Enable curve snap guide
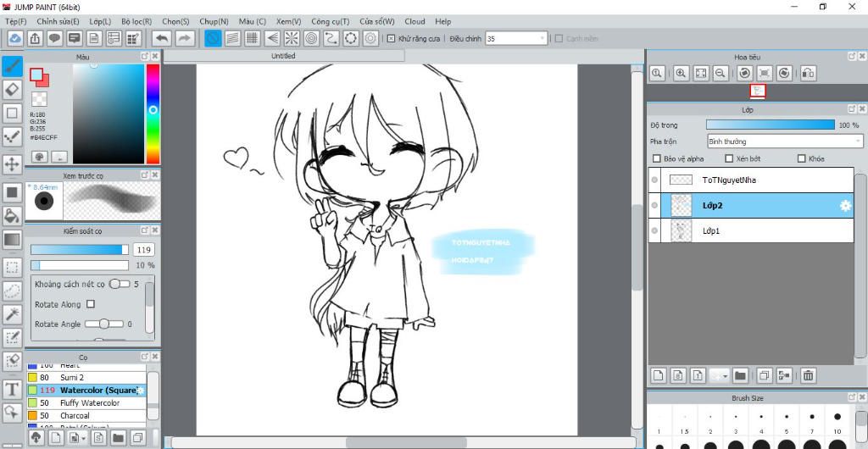868x449 pixels. (331, 38)
